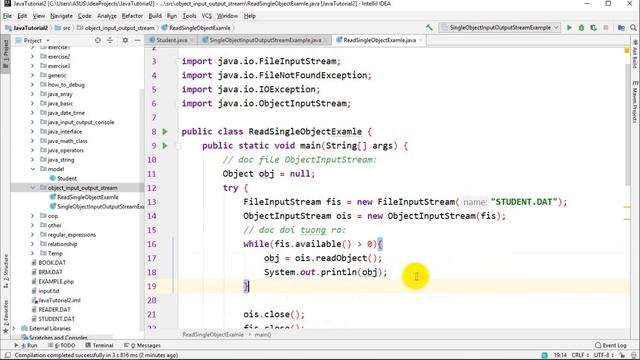Click main() breadcrumb below editor
640x360 pixels.
[x=263, y=335]
